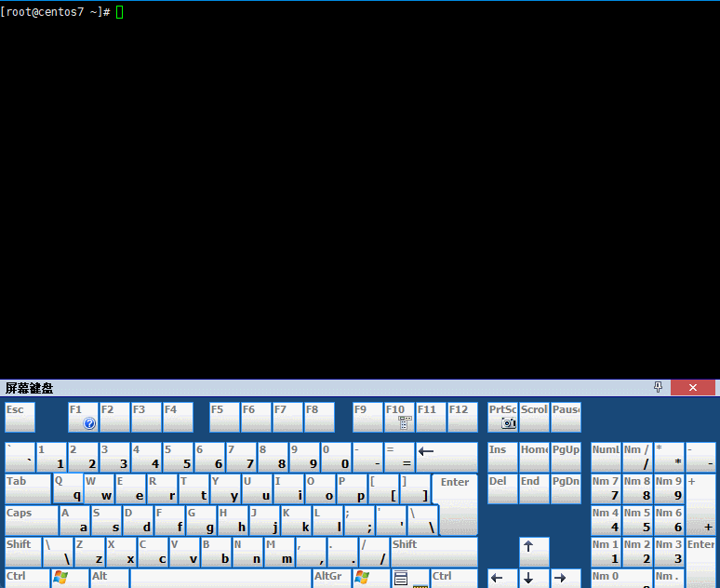The width and height of the screenshot is (720, 588).
Task: Click the right Windows logo key
Action: [371, 579]
